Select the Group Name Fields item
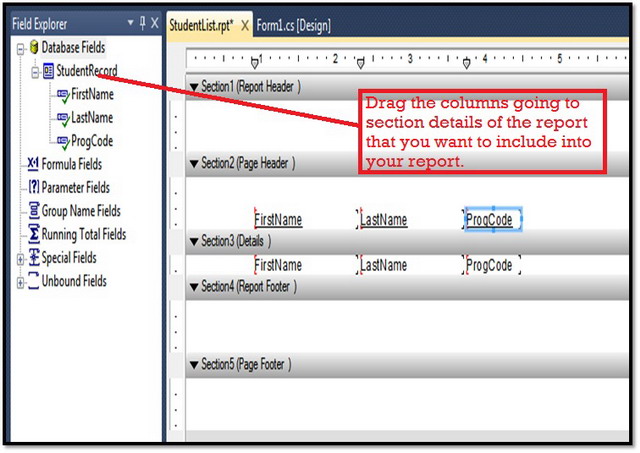Viewport: 640px width, 453px height. point(81,211)
